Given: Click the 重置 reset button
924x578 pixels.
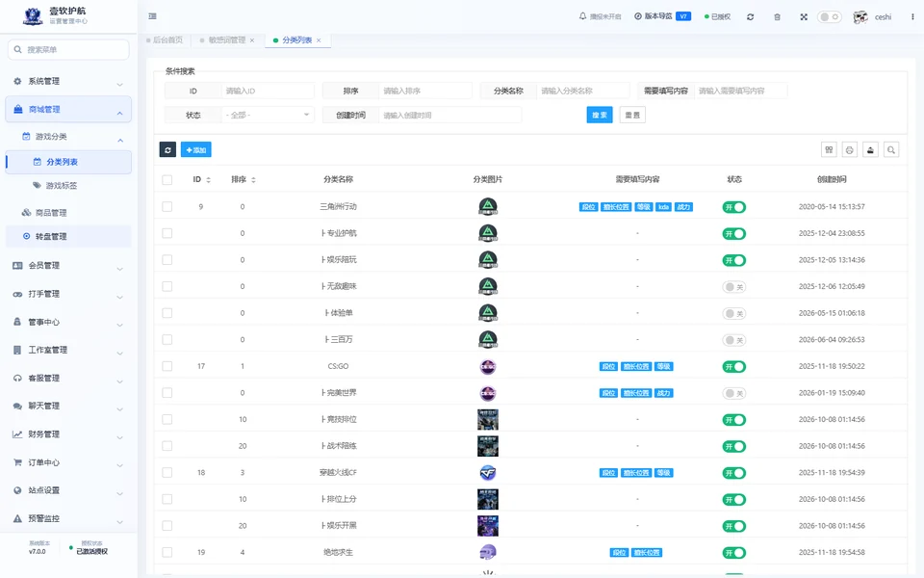Looking at the screenshot, I should 633,115.
